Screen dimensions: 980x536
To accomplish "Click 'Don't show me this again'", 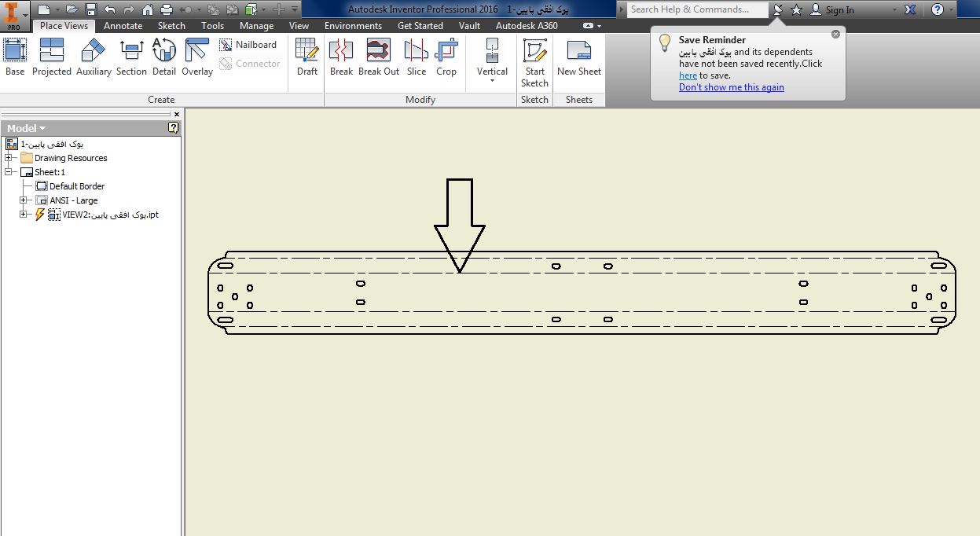I will click(731, 86).
